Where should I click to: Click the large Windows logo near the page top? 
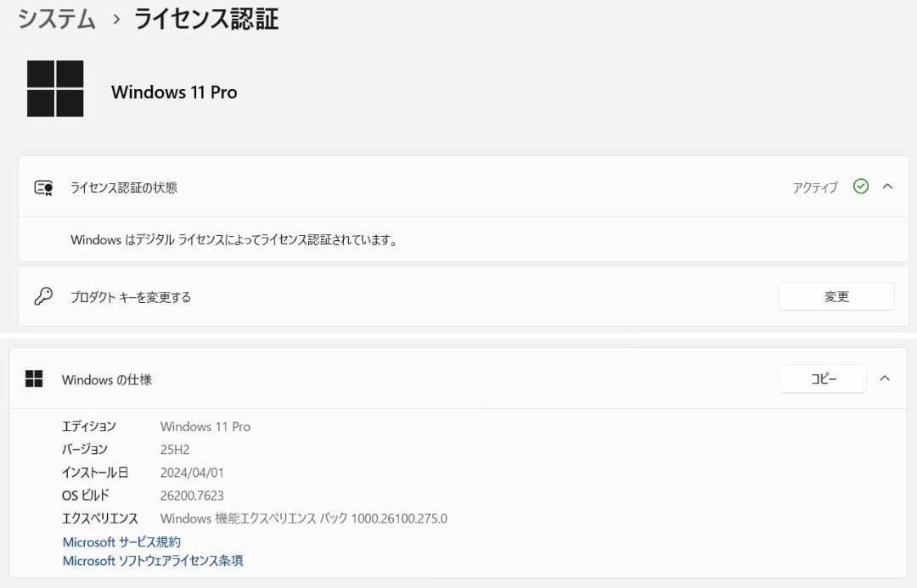tap(55, 87)
